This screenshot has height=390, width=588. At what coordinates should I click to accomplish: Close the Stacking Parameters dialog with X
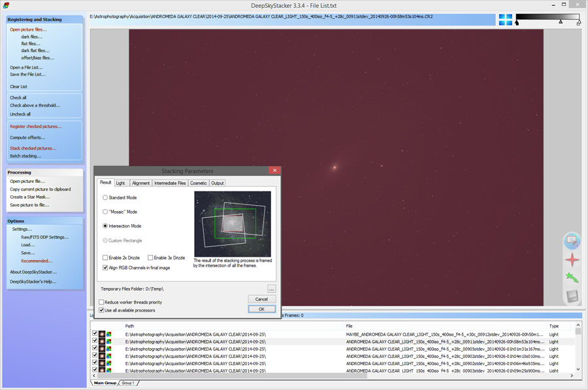coord(275,171)
